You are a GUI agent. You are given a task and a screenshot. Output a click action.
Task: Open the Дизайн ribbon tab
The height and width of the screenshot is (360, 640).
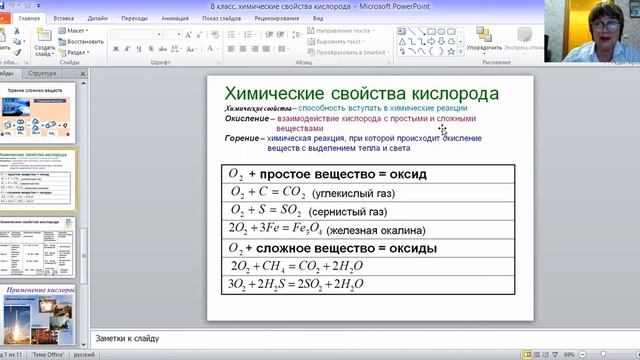[x=98, y=18]
